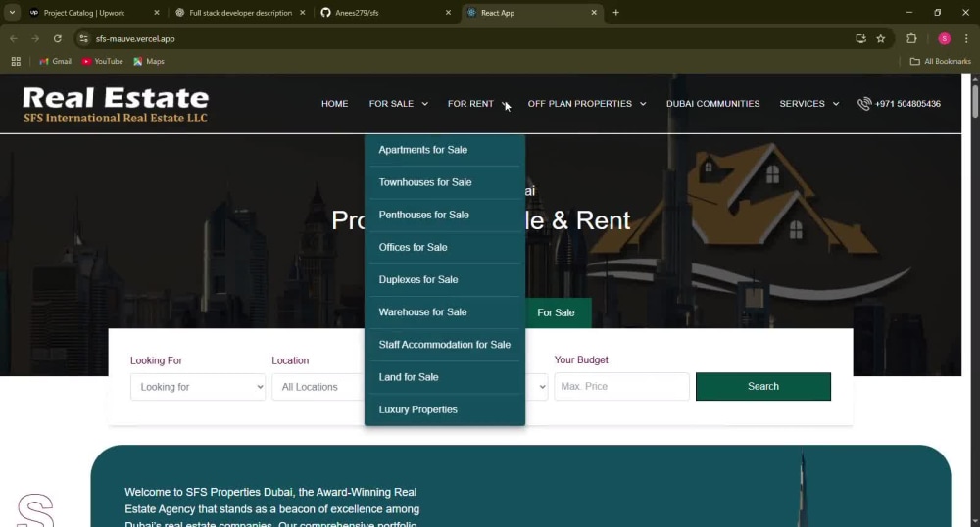The width and height of the screenshot is (980, 527).
Task: Click the address bar URL
Action: tap(135, 39)
